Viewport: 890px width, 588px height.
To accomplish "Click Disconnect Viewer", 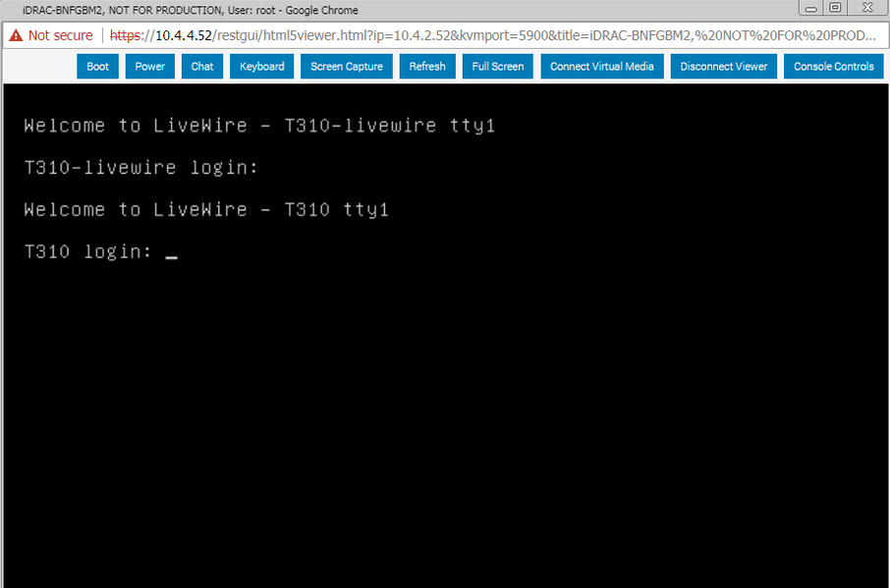I will point(724,67).
